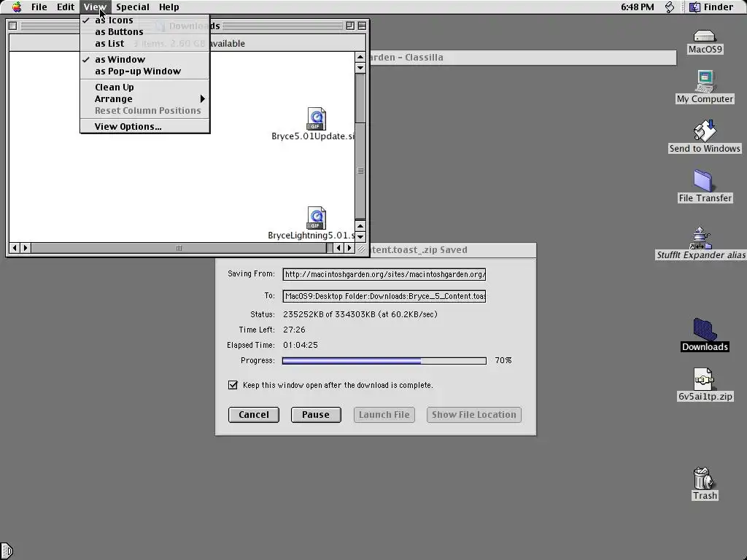
Task: Click the vertical scrollbar thumb in Downloads window
Action: pos(360,171)
